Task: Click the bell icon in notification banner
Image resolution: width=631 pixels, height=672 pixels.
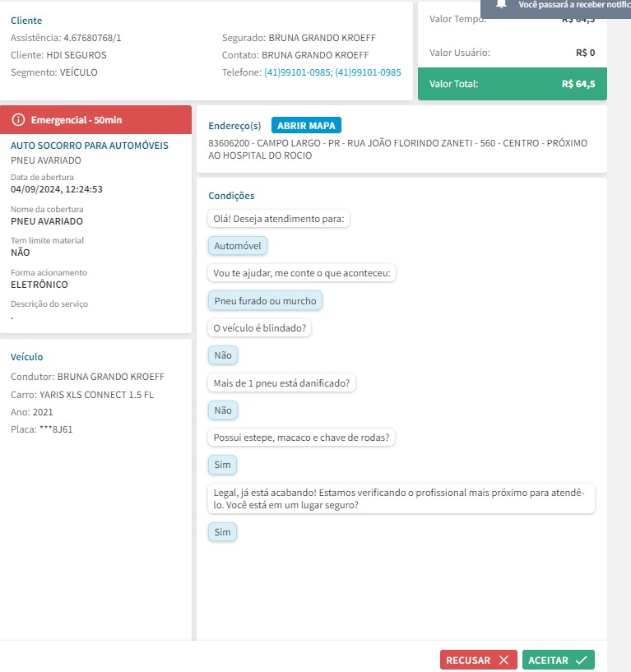Action: click(501, 4)
